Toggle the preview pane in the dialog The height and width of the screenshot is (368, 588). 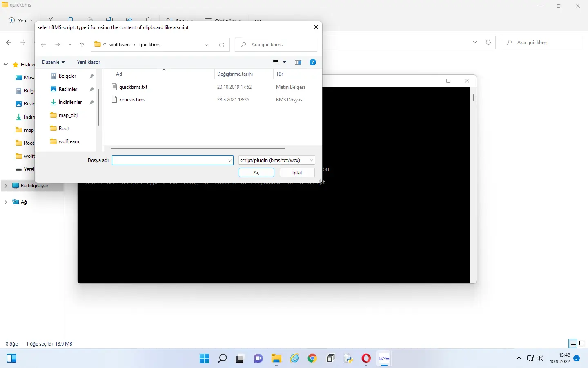298,62
